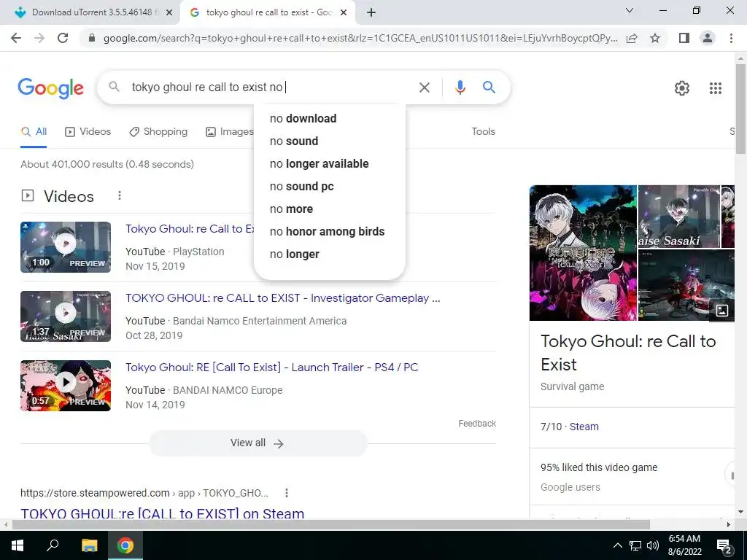
Task: Play the 0:57 Launch Trailer thumbnail
Action: coord(65,386)
